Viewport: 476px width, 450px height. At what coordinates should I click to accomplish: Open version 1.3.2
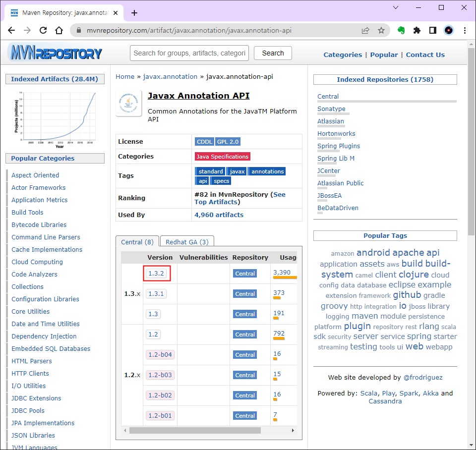[x=156, y=274]
